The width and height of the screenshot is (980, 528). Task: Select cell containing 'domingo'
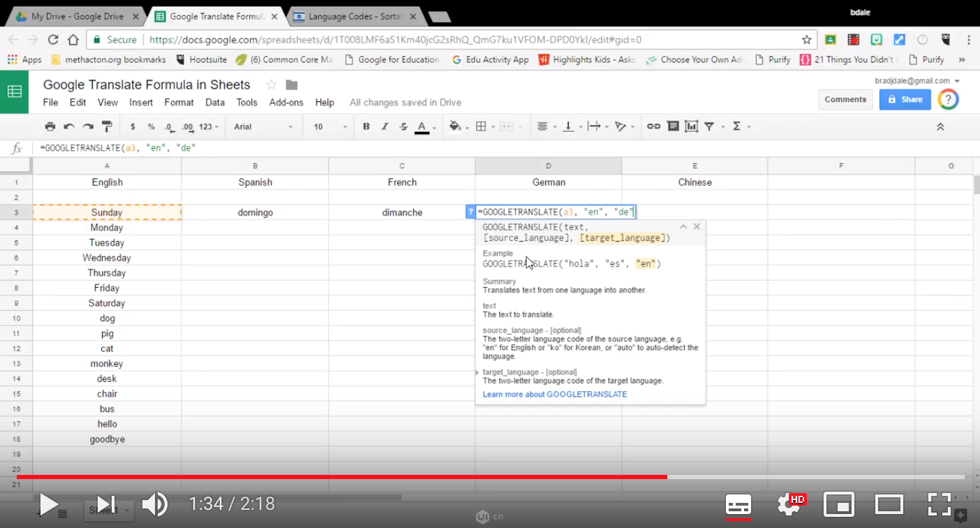(255, 212)
